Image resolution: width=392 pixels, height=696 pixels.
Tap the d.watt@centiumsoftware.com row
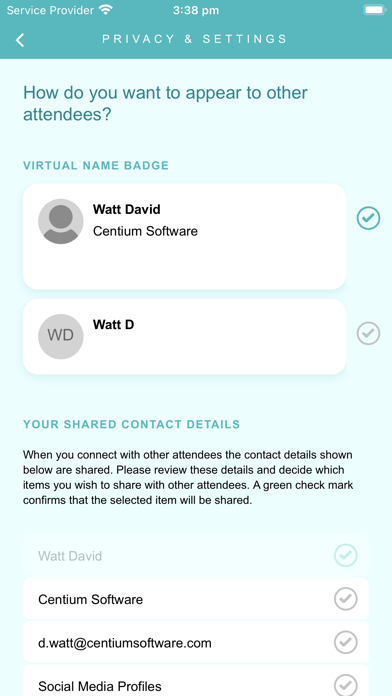196,642
